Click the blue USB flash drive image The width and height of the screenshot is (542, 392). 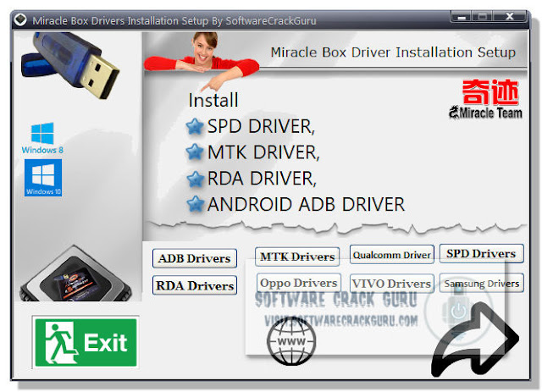tap(71, 64)
